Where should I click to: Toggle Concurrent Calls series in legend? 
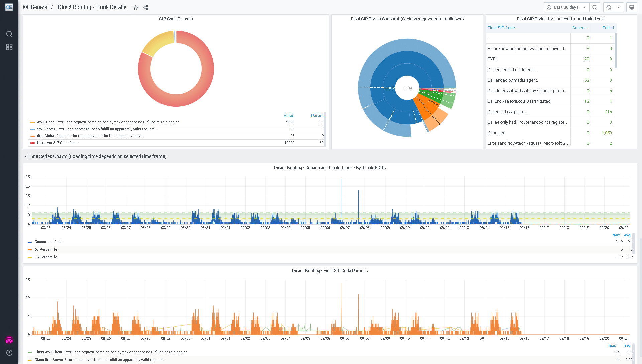coord(48,242)
